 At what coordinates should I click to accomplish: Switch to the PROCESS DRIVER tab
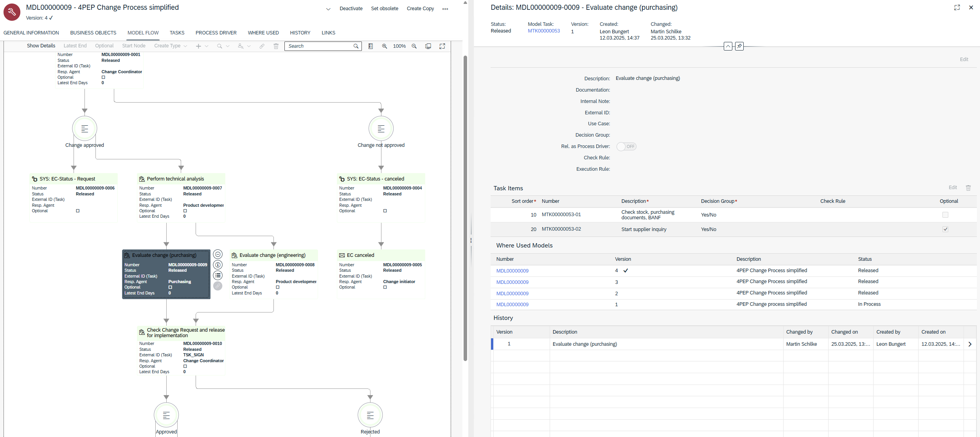click(216, 33)
